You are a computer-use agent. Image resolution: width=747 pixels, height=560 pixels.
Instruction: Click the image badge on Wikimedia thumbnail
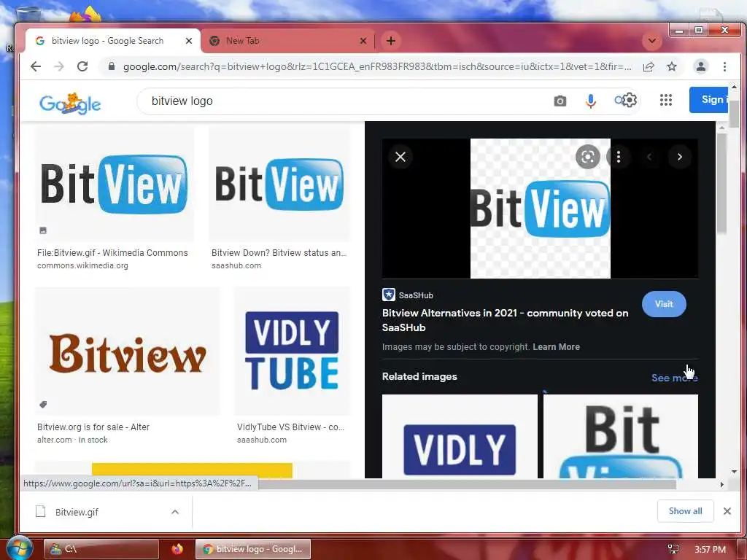[x=43, y=230]
